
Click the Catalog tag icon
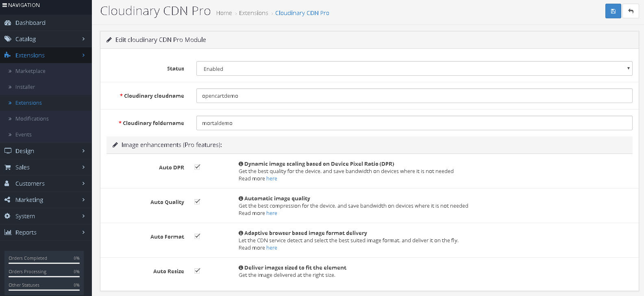pos(7,39)
